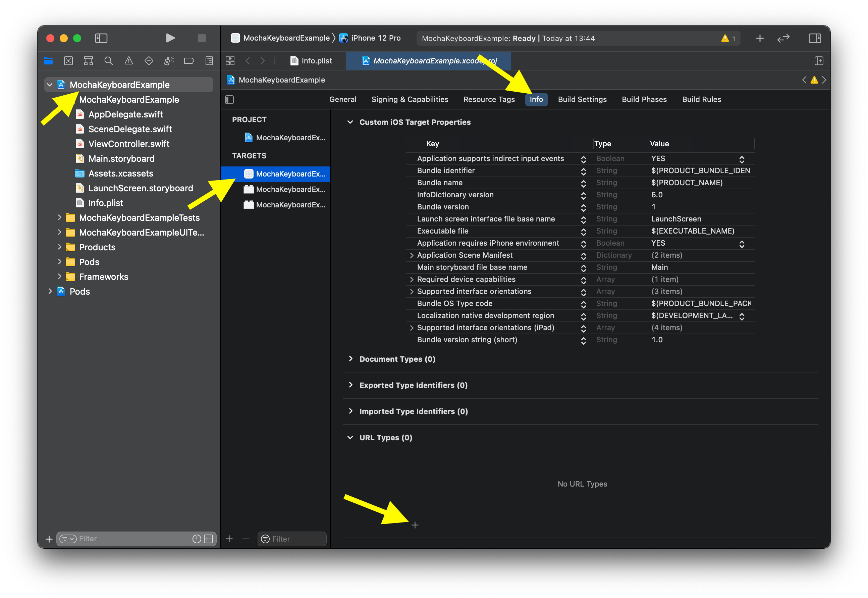Add an editor on the right
Viewport: 868px width, 598px height.
tap(819, 61)
